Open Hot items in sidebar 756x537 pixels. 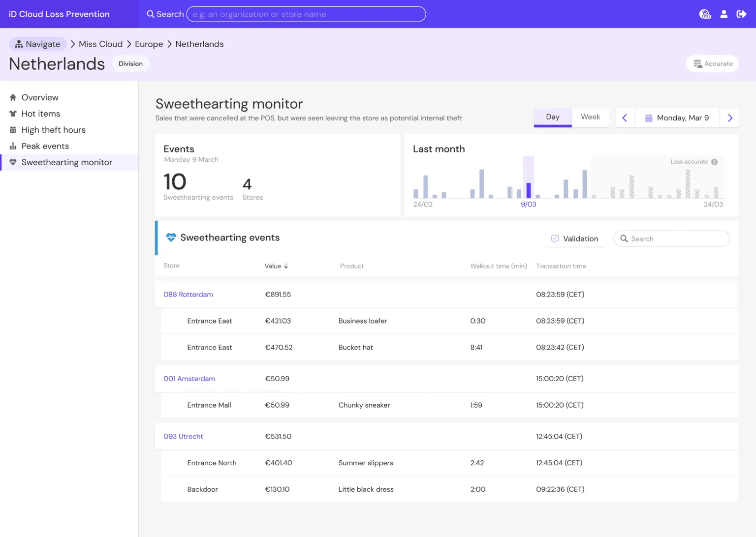click(x=41, y=114)
